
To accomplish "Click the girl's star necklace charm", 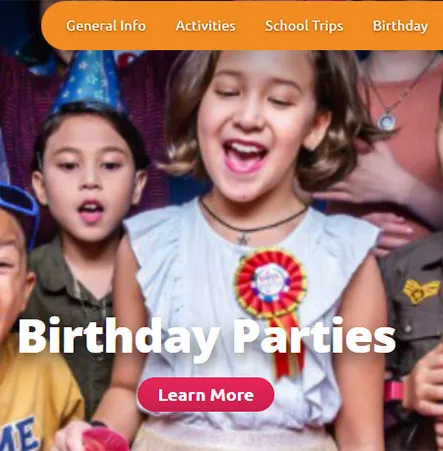I will pos(243,239).
